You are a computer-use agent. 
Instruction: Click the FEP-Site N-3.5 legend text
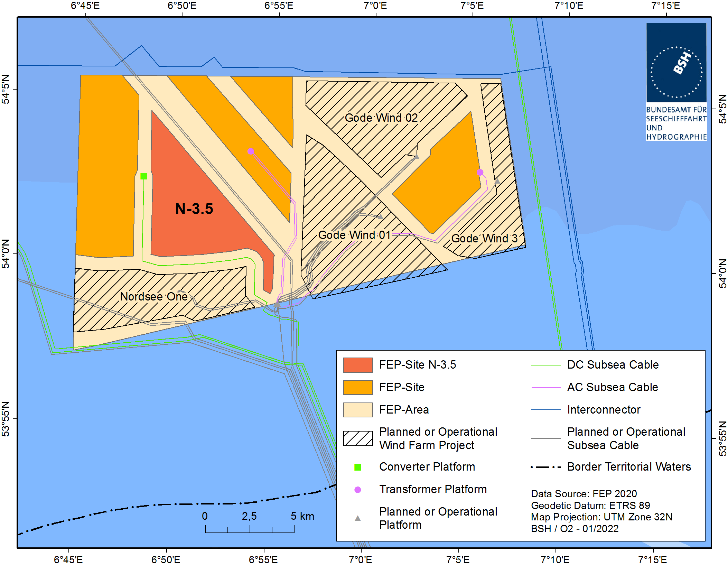(418, 365)
